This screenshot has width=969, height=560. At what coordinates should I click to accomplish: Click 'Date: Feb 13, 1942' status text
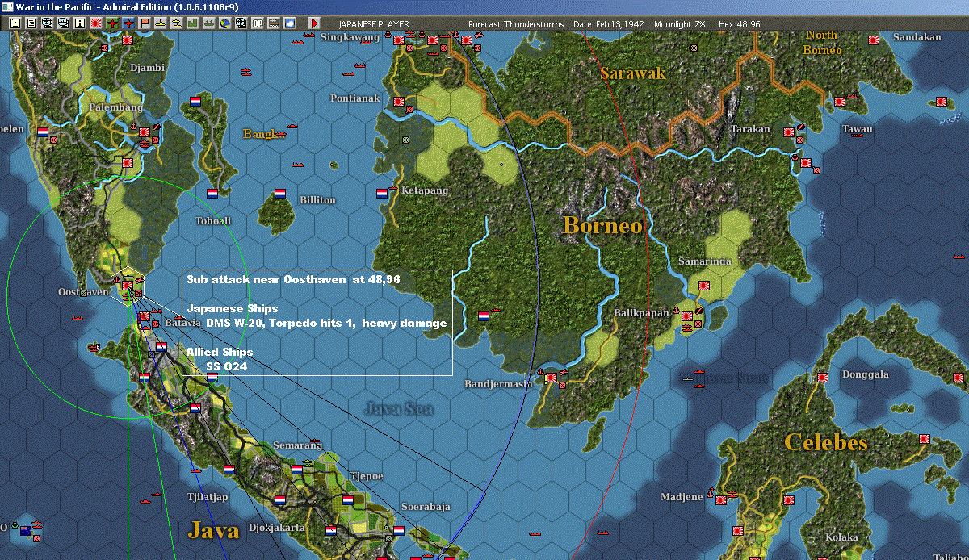[x=608, y=24]
